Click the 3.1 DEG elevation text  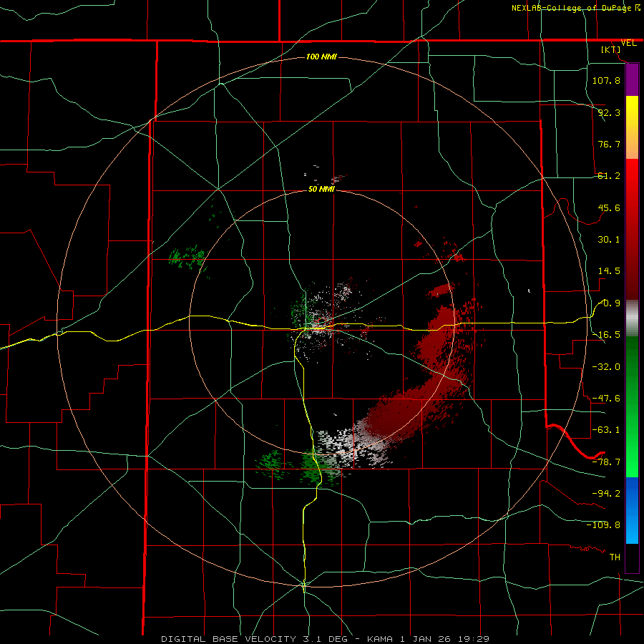click(x=323, y=639)
